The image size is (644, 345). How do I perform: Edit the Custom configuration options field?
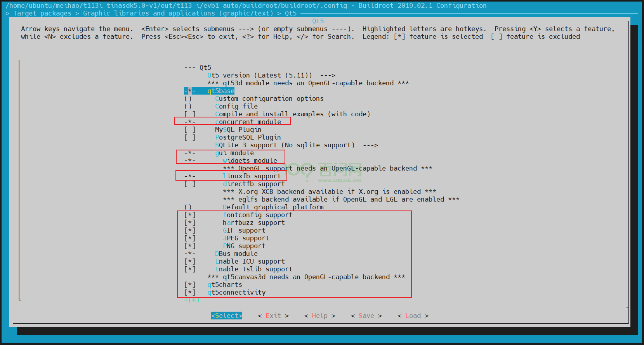(x=269, y=98)
